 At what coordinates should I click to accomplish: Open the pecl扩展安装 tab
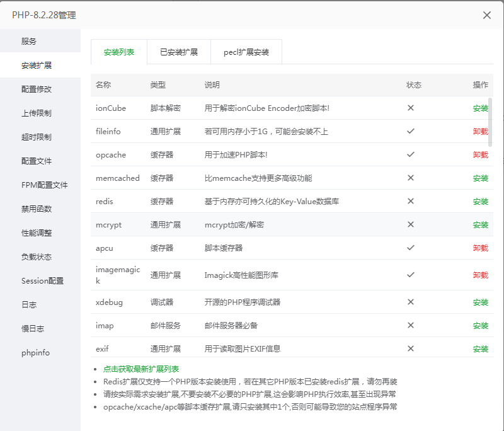click(x=246, y=53)
